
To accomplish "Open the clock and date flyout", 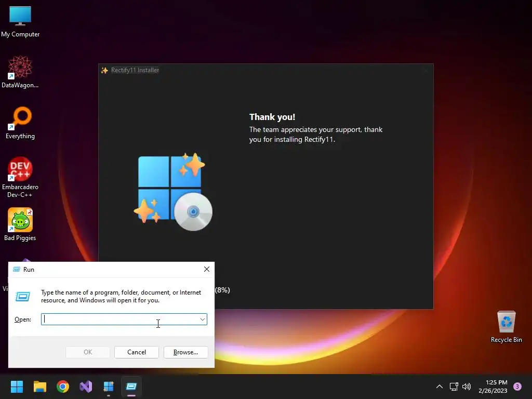I will point(493,387).
